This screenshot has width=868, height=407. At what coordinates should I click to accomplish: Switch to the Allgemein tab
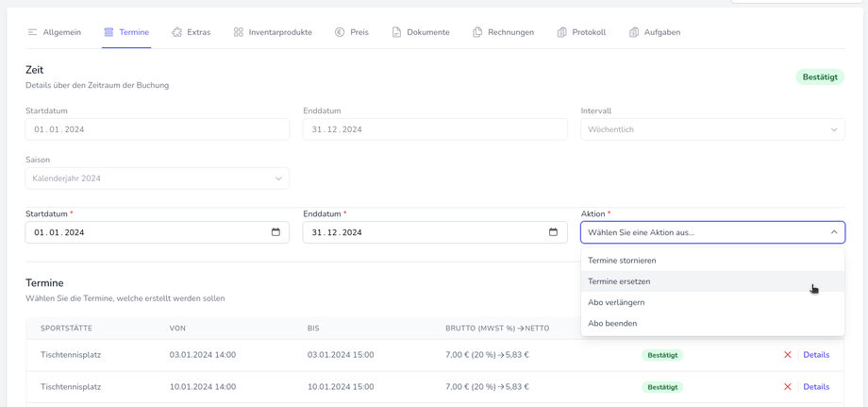(54, 32)
